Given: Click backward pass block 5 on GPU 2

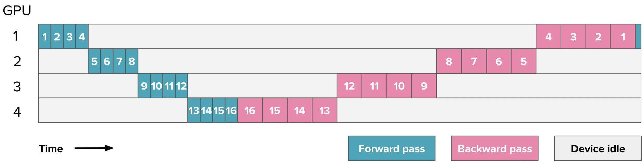Looking at the screenshot, I should tap(523, 61).
